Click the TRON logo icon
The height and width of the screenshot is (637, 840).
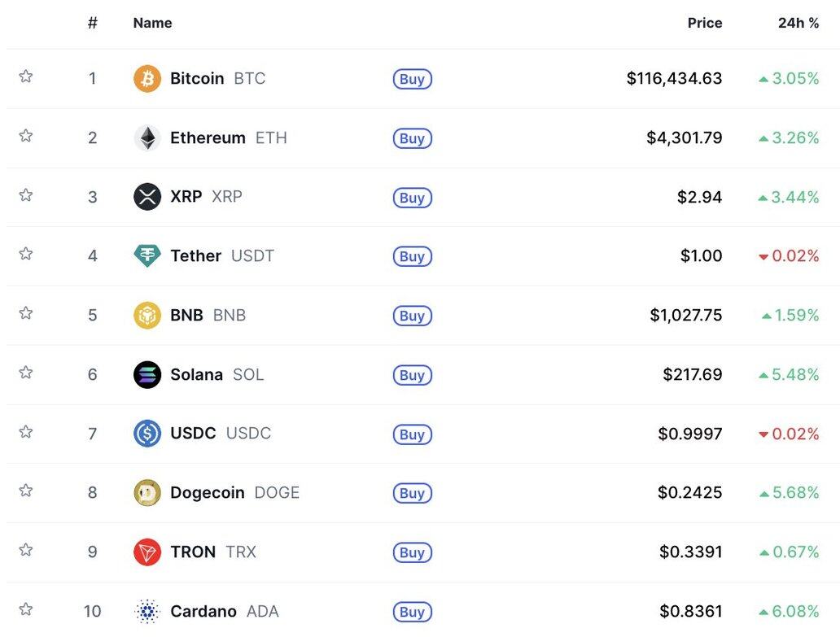click(147, 552)
